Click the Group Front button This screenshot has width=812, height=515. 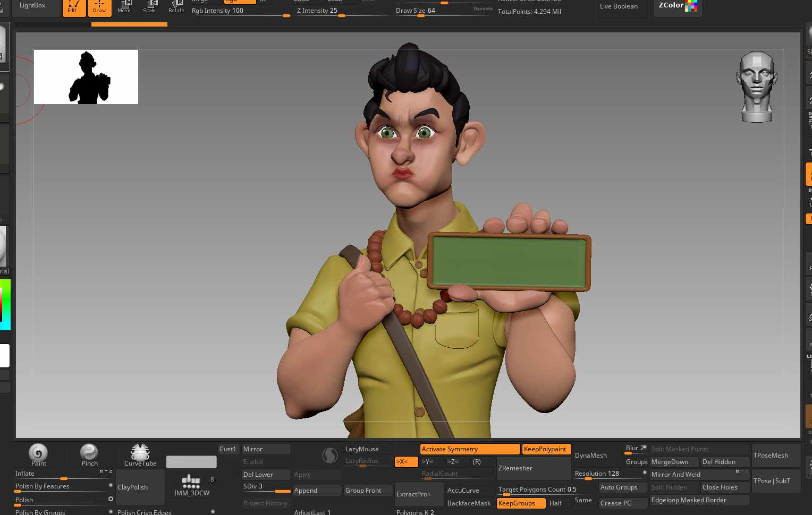coord(368,491)
